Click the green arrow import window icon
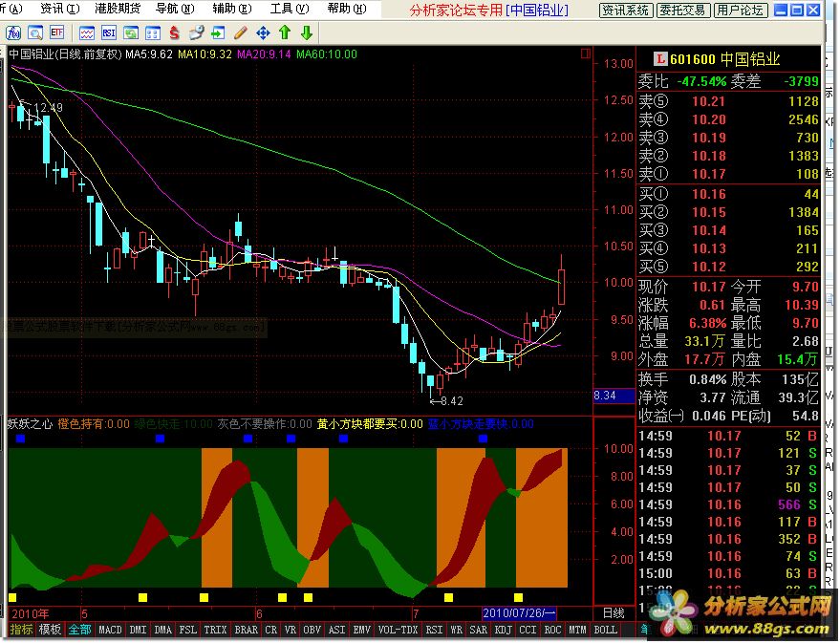 218,33
